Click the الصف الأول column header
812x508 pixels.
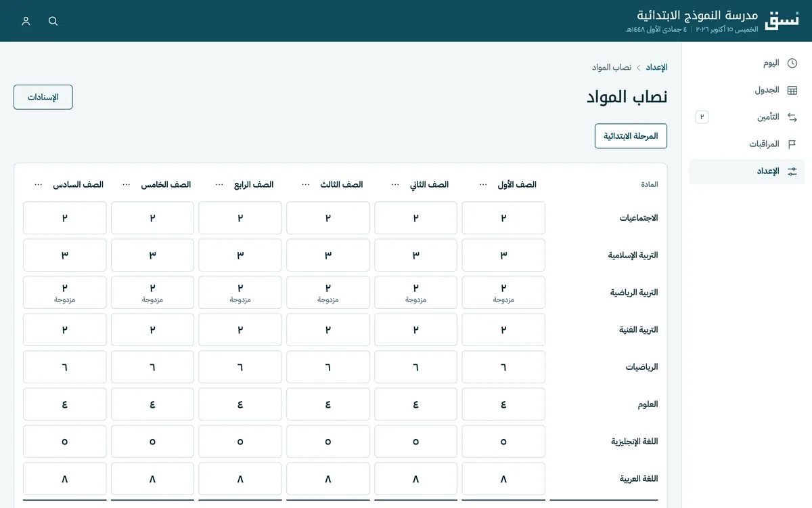[x=517, y=184]
